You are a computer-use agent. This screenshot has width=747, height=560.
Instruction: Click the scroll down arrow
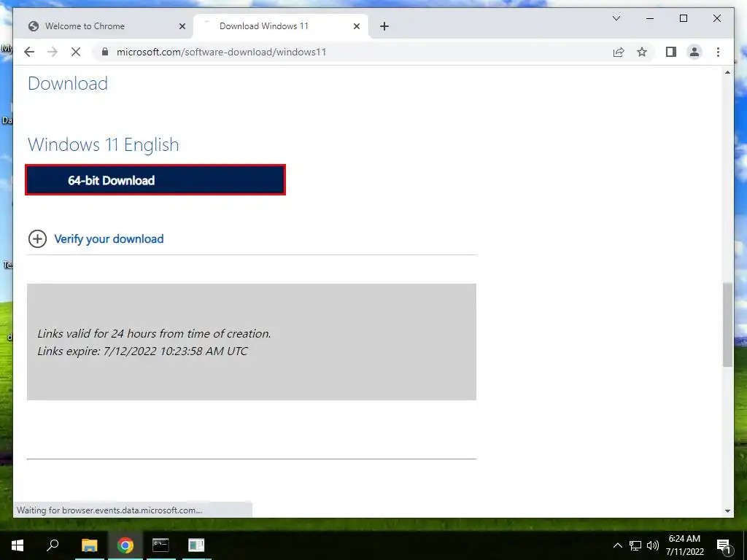click(727, 511)
